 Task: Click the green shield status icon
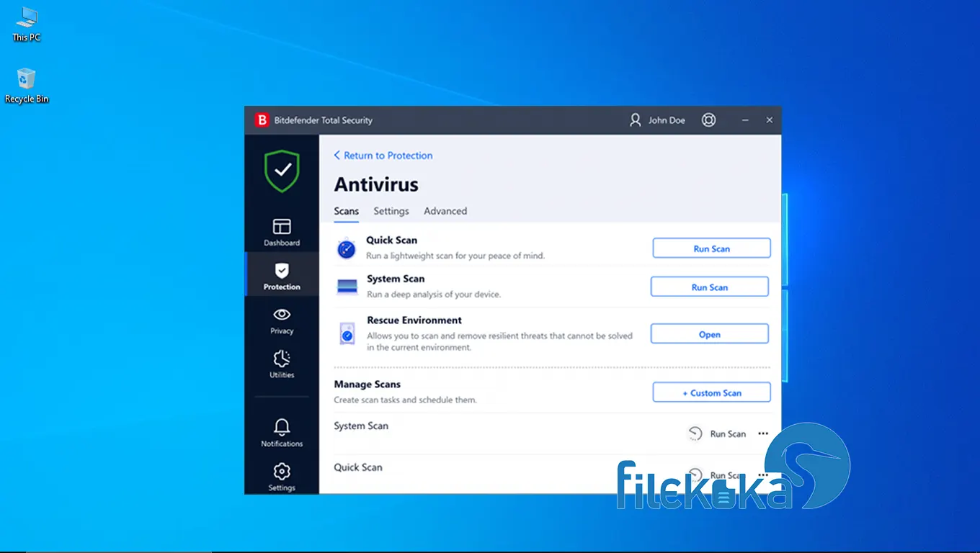tap(282, 171)
